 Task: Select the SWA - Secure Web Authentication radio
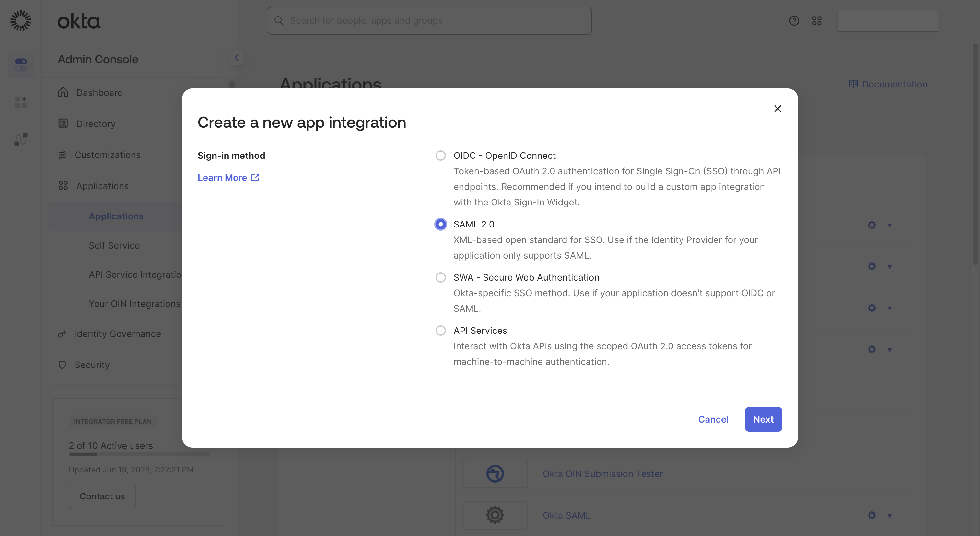[x=440, y=277]
